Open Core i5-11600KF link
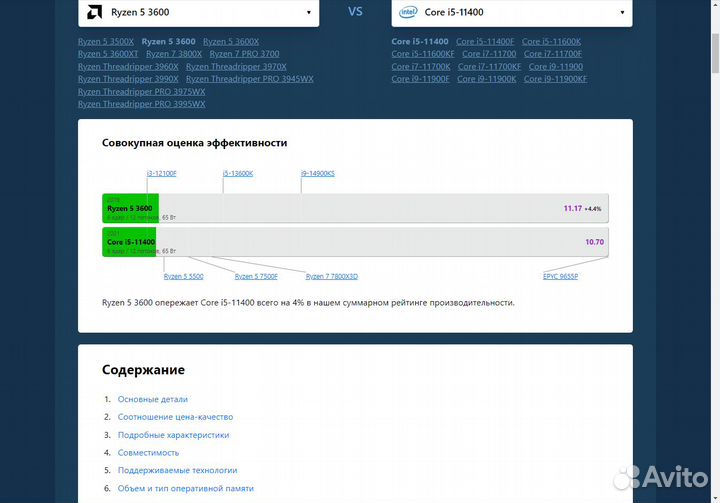Screen dimensions: 720x503 [x=423, y=54]
